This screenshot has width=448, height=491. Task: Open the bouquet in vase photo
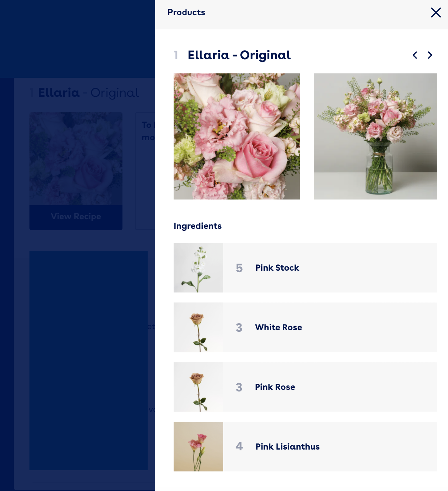pos(376,136)
